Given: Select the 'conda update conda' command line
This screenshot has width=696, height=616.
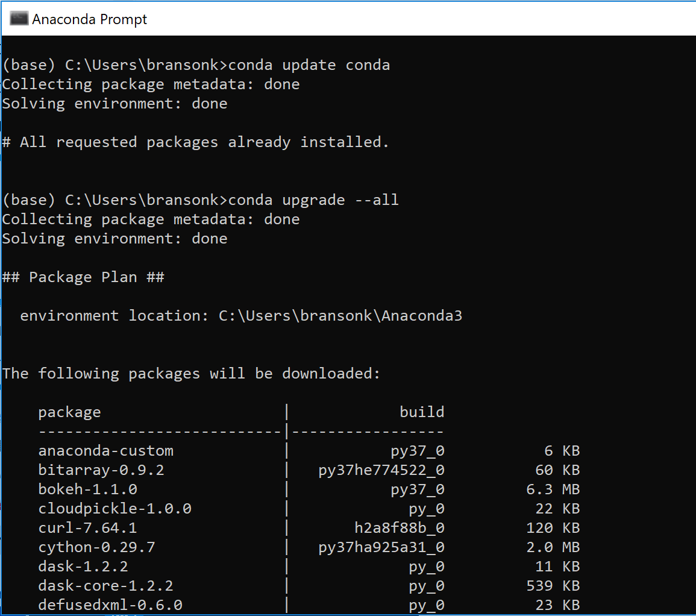Looking at the screenshot, I should pyautogui.click(x=196, y=65).
